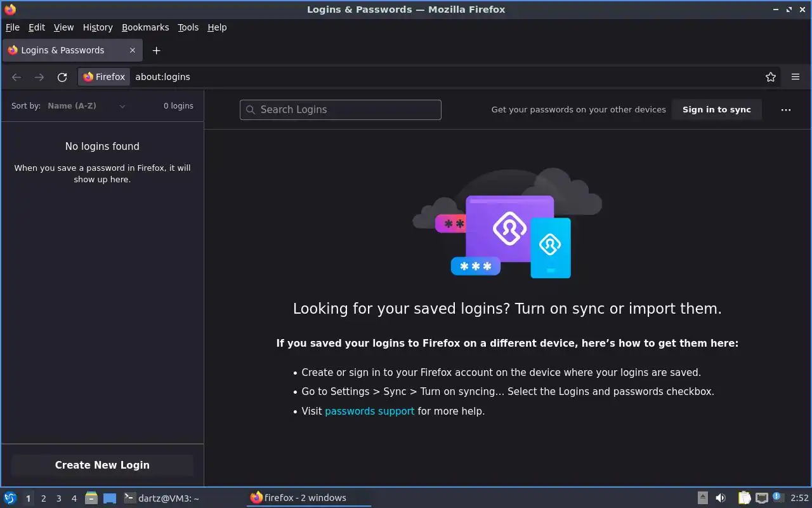The width and height of the screenshot is (812, 508).
Task: Click the notification info icon in system tray
Action: click(x=778, y=497)
